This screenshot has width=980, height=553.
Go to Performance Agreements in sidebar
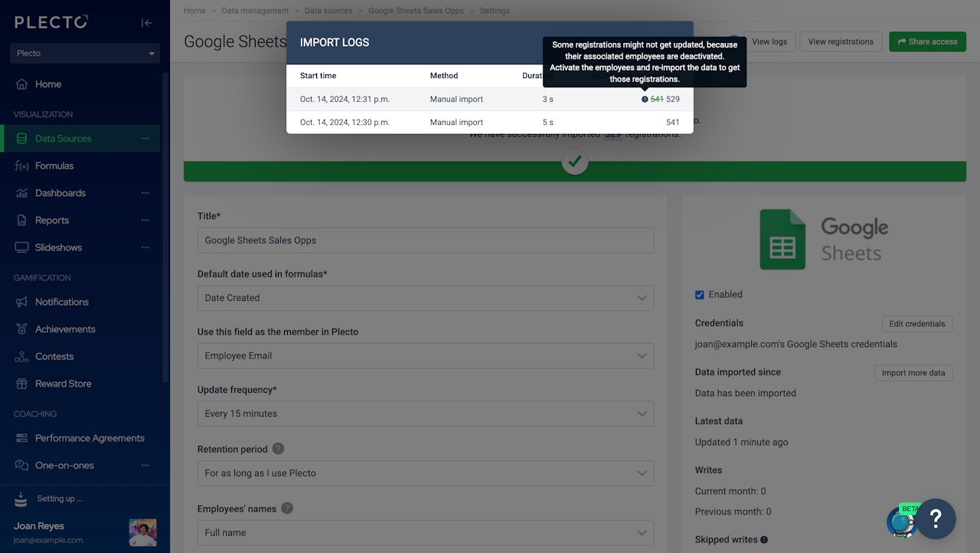89,438
